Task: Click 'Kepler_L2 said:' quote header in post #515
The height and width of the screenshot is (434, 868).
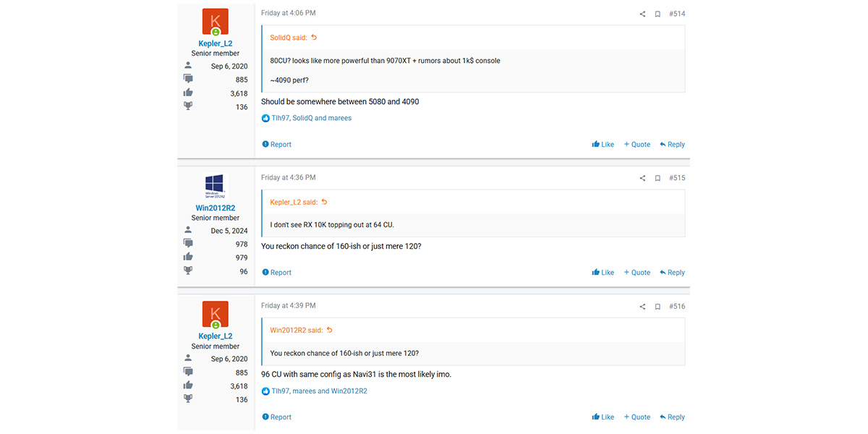Action: point(294,203)
